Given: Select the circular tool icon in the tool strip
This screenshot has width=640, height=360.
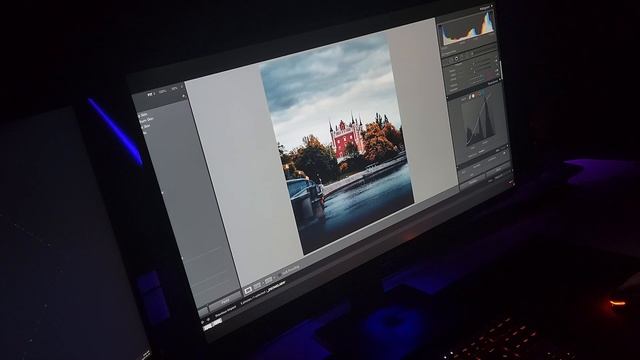Looking at the screenshot, I should tap(456, 58).
